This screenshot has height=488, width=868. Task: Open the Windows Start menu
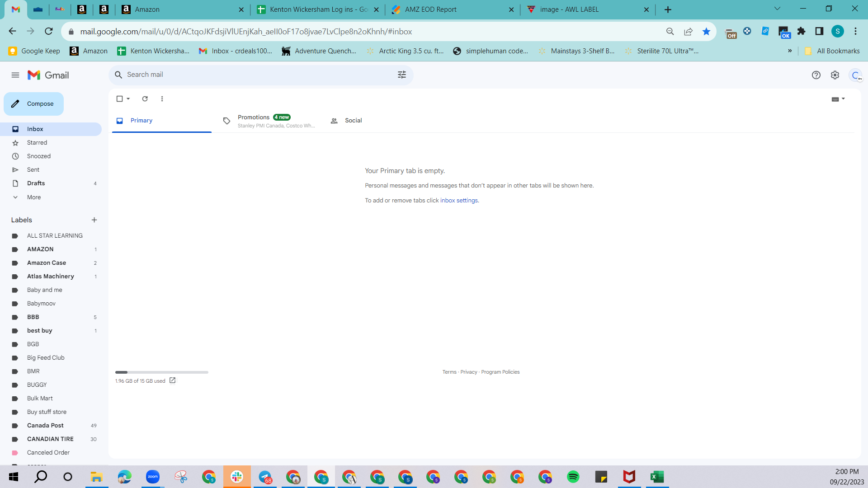[x=14, y=477]
